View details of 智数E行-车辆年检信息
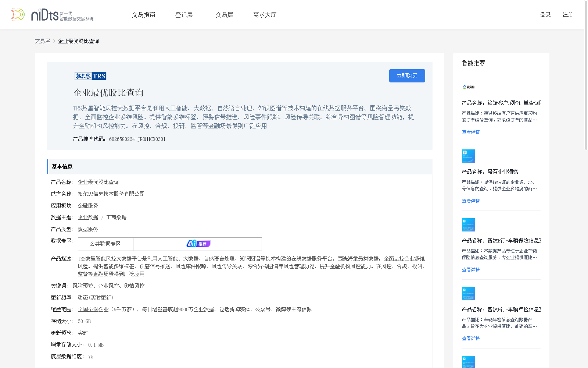 (x=471, y=339)
